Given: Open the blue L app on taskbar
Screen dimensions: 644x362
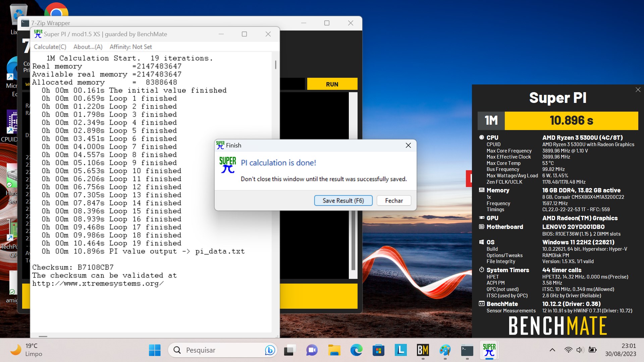Looking at the screenshot, I should (400, 350).
